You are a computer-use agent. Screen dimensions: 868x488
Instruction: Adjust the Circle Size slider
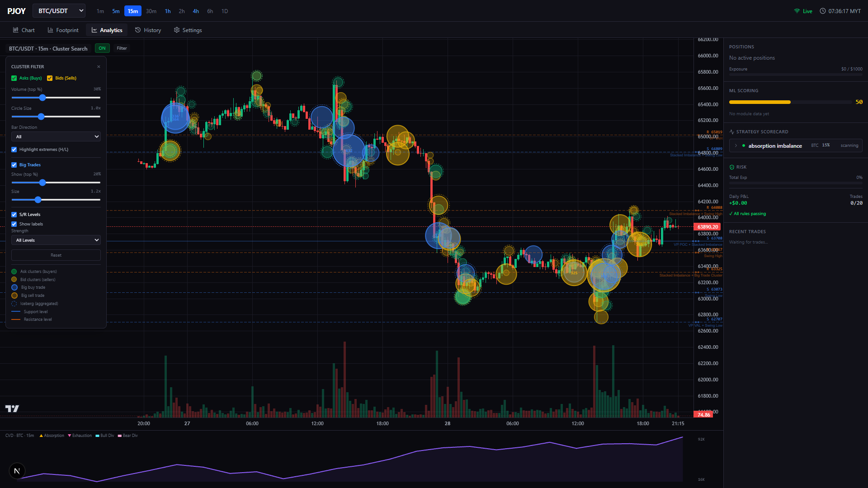(56, 117)
